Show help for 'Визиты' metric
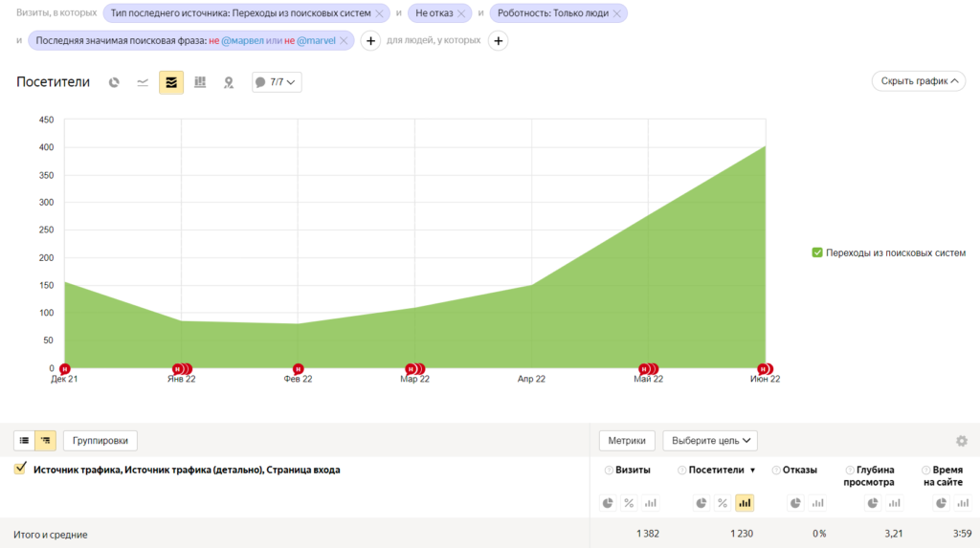The height and width of the screenshot is (548, 980). point(609,471)
